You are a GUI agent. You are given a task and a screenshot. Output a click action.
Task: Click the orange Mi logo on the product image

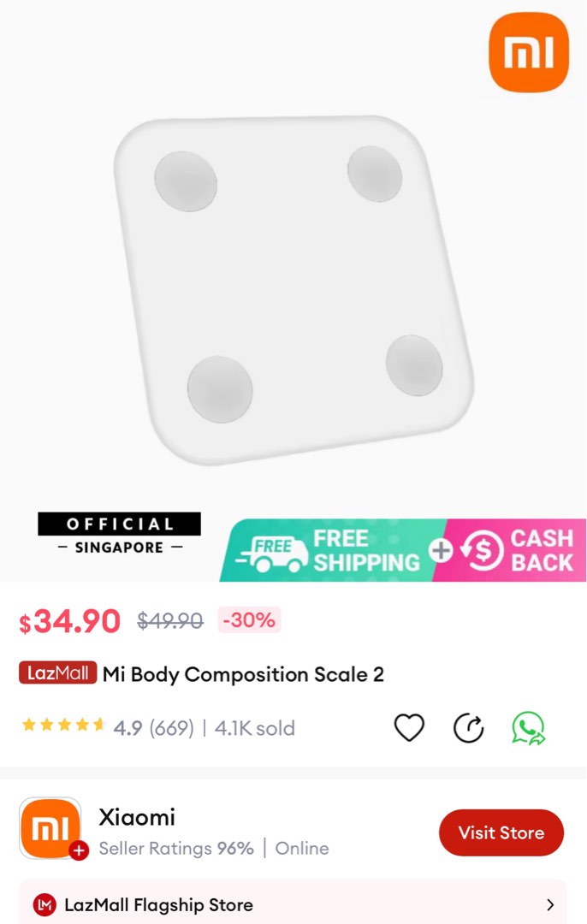click(x=528, y=52)
